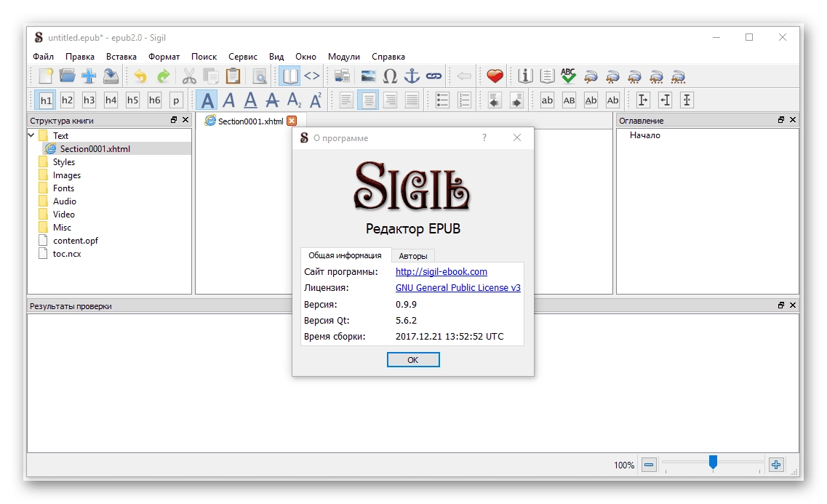
Task: Toggle superscript formatting
Action: click(316, 100)
